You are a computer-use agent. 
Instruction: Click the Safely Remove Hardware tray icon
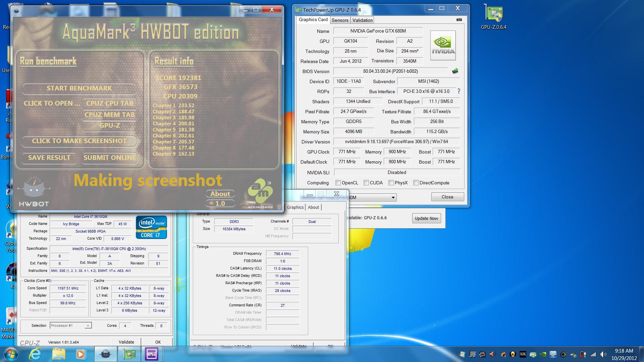[x=533, y=354]
